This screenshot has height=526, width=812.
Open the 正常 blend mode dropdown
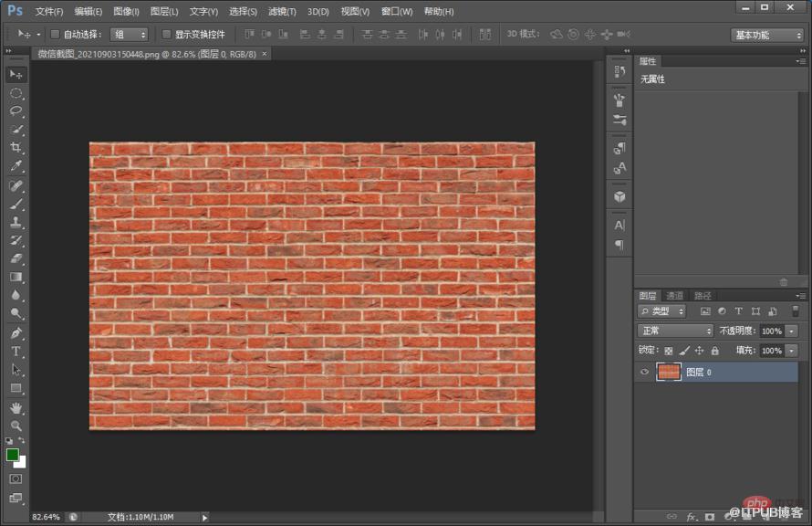[675, 331]
